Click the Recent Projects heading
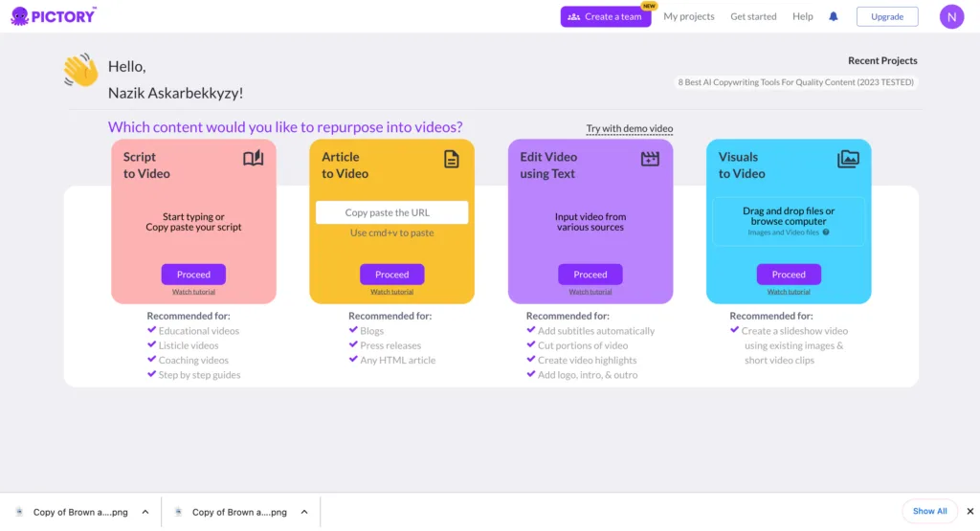Image resolution: width=980 pixels, height=531 pixels. point(882,60)
